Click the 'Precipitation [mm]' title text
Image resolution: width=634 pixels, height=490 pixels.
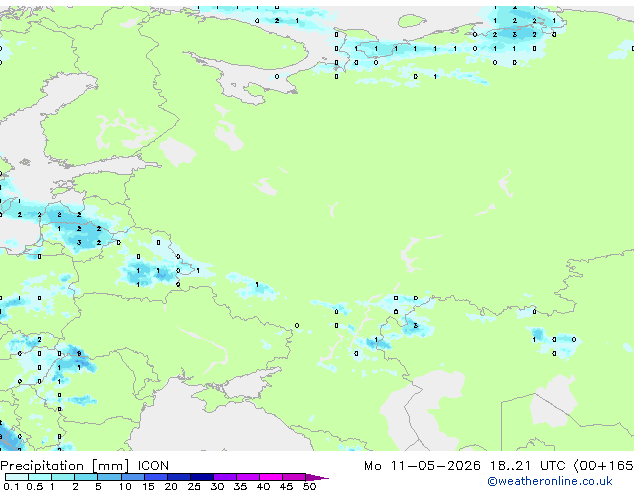[65, 466]
